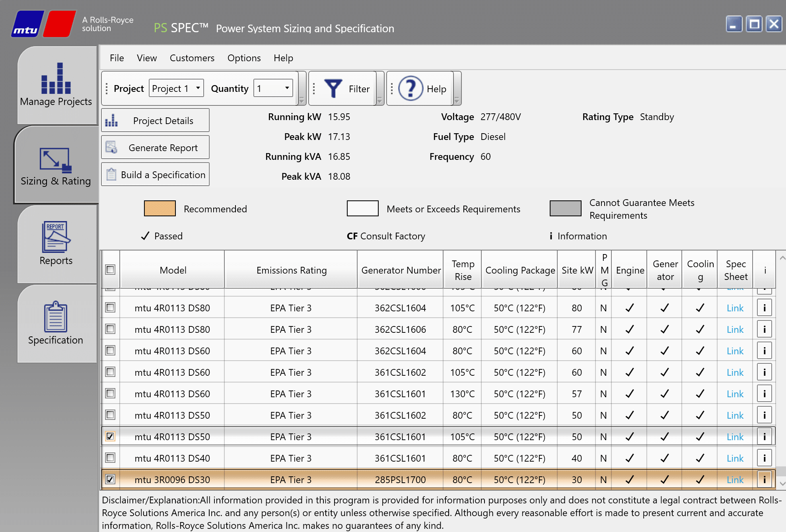Open spec sheet Link for DS80 362CSL1604

(735, 308)
